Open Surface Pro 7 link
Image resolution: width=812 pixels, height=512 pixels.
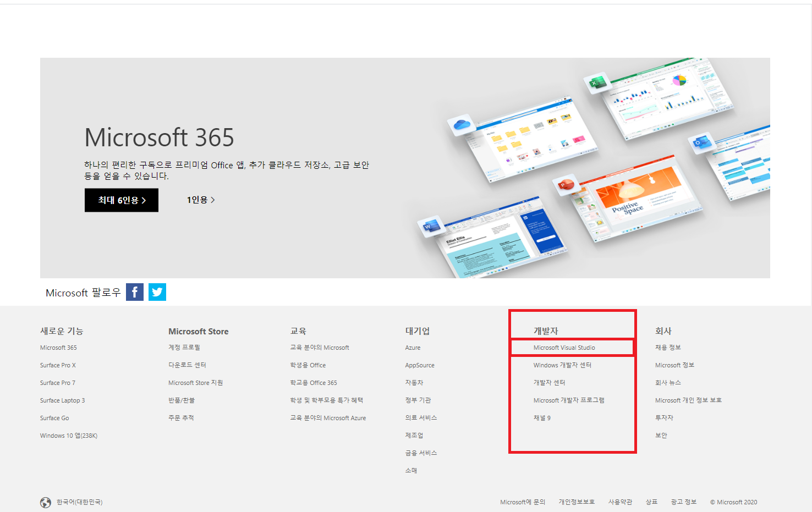58,383
